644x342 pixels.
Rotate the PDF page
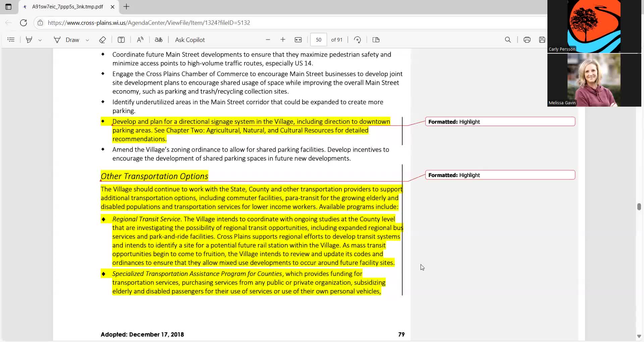coord(358,40)
